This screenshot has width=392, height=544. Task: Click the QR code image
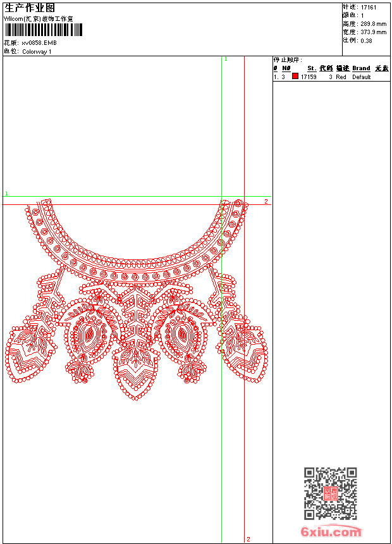(330, 493)
